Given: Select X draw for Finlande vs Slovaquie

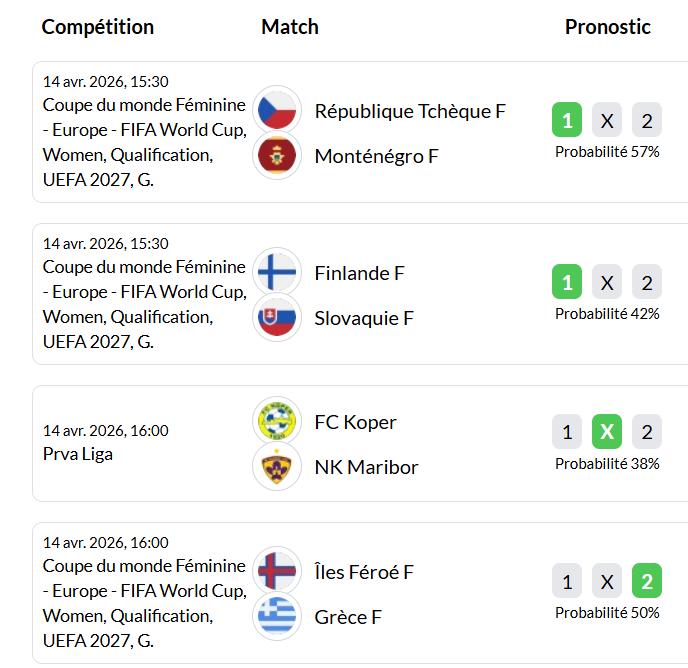Looking at the screenshot, I should 607,283.
